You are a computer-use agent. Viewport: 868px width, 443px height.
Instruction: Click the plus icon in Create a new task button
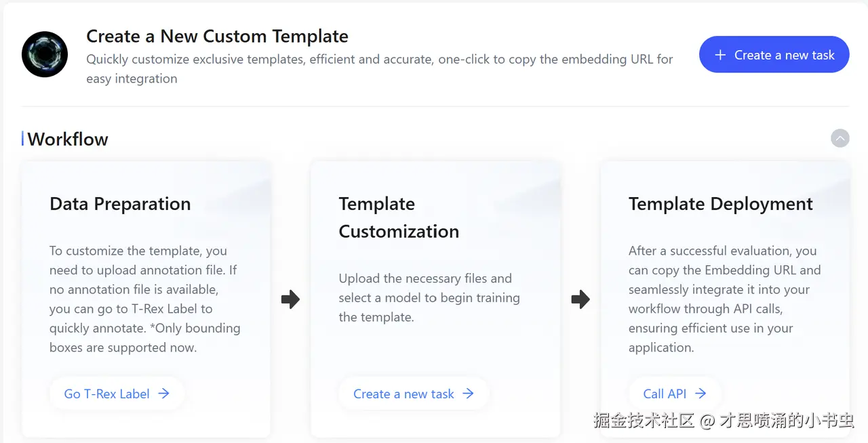[x=720, y=55]
